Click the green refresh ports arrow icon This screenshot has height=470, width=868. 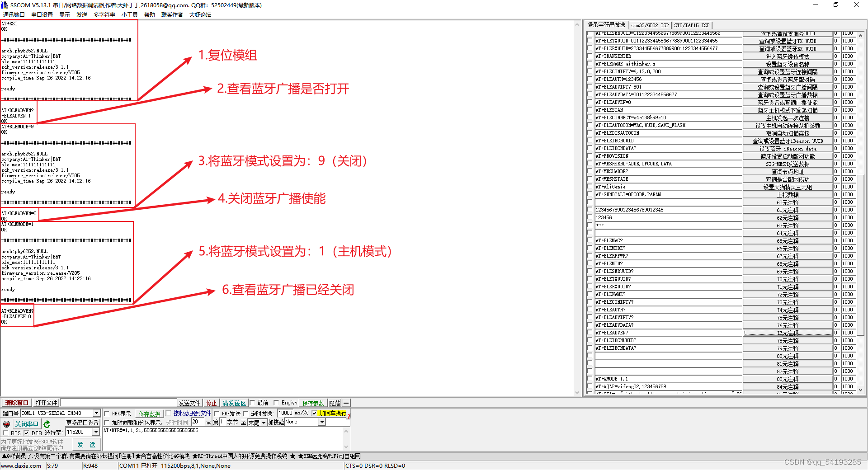(47, 424)
